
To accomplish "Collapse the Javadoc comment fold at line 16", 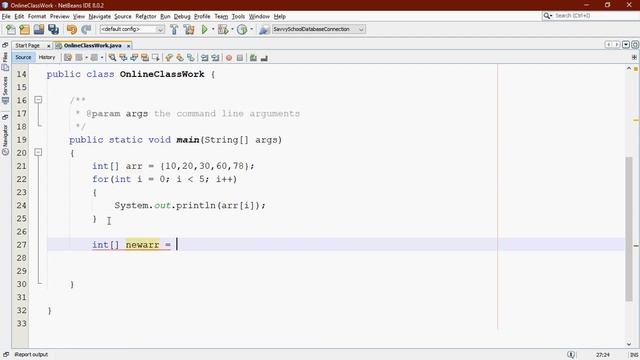I will pyautogui.click(x=38, y=100).
